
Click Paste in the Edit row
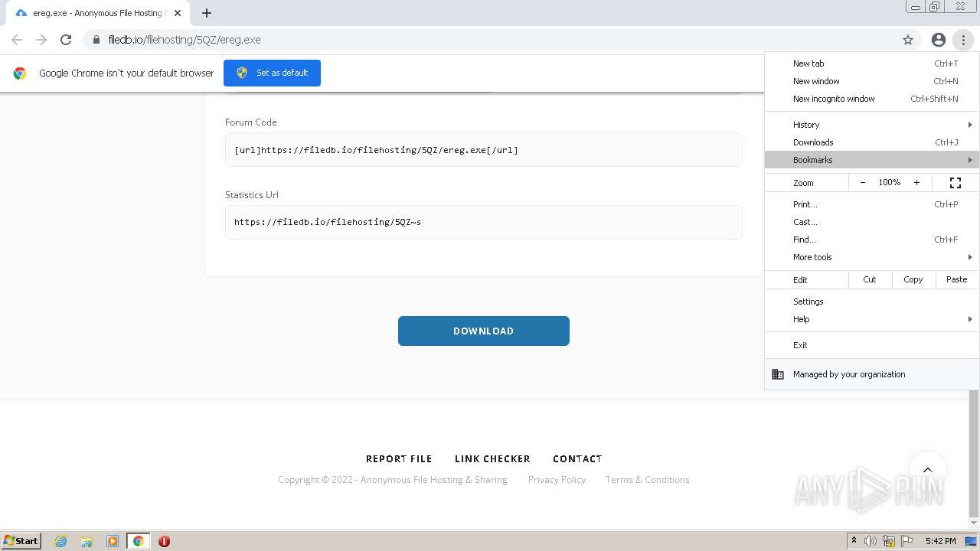[x=957, y=279]
